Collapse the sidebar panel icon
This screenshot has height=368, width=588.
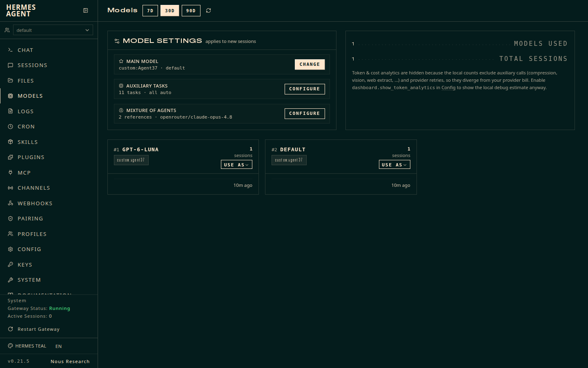click(86, 11)
